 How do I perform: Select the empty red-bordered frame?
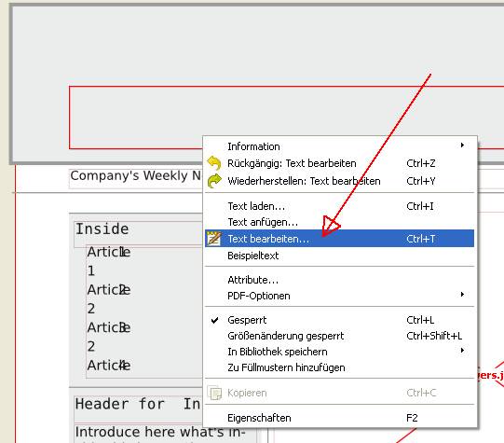pyautogui.click(x=135, y=118)
